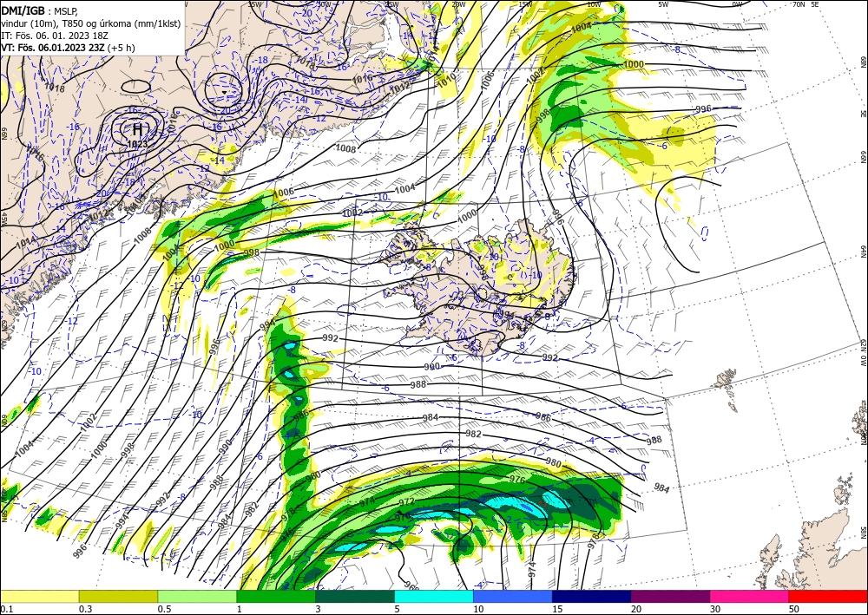Click the 'H' high pressure marker over Greenland

click(137, 130)
